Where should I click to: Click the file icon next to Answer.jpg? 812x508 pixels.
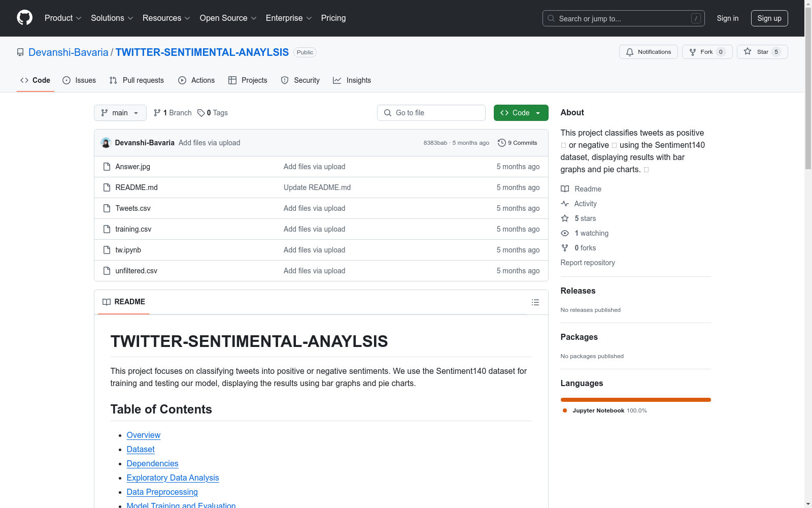107,167
